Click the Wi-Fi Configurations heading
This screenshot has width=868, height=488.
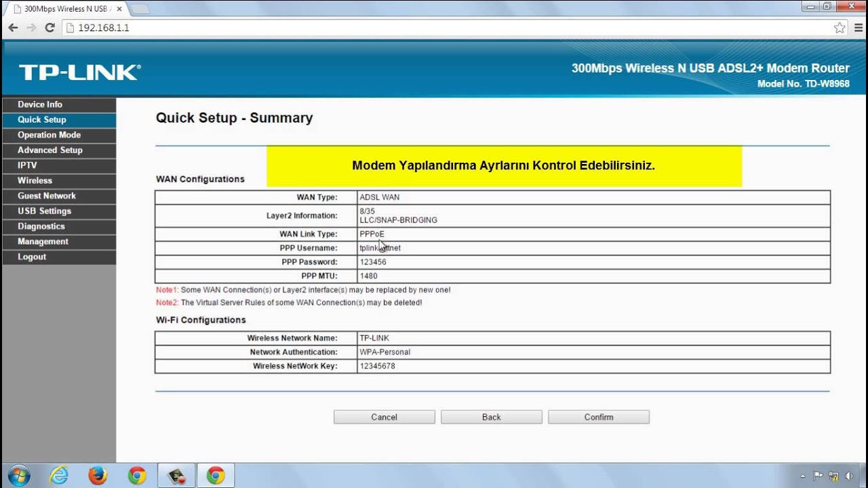(x=201, y=320)
